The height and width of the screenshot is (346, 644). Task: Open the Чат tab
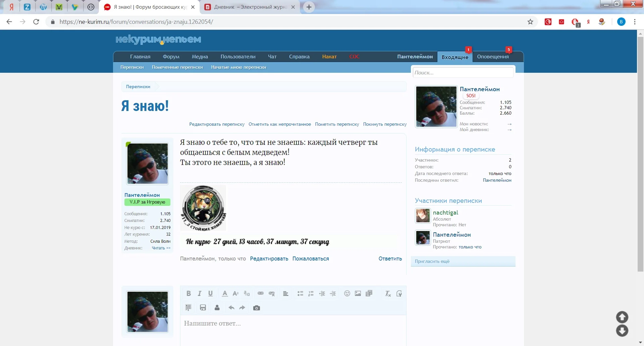point(272,57)
